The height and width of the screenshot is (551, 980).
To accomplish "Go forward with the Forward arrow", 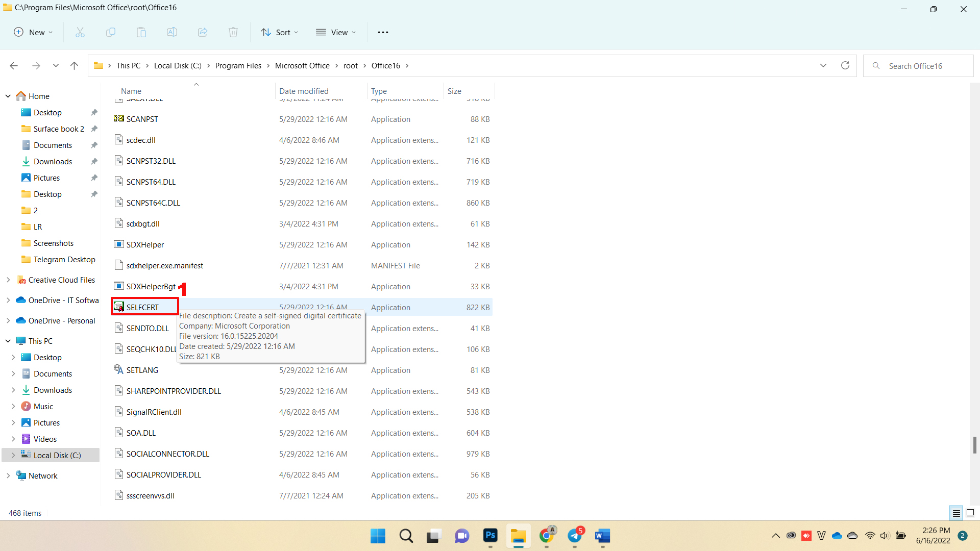I will 36,66.
